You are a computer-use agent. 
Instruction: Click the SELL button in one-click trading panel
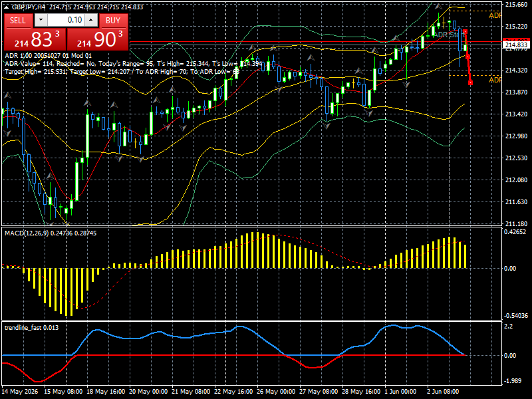[18, 21]
